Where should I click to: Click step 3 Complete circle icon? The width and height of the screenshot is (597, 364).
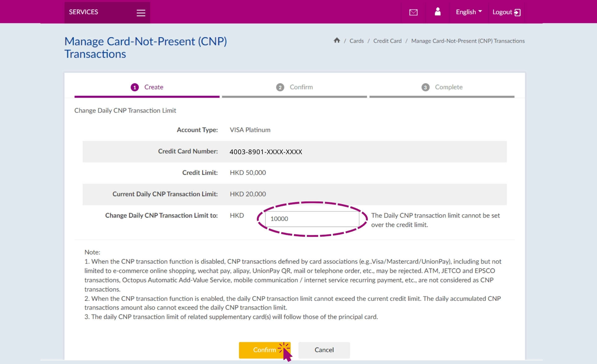point(425,87)
